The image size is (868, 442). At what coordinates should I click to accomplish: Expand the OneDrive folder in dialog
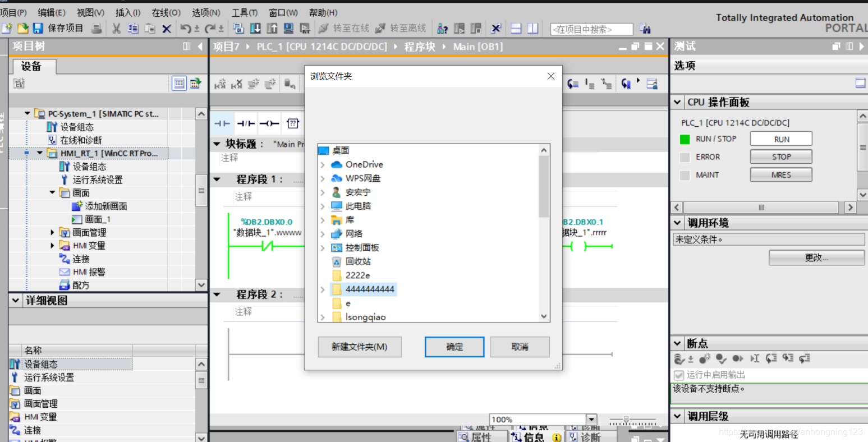click(323, 164)
